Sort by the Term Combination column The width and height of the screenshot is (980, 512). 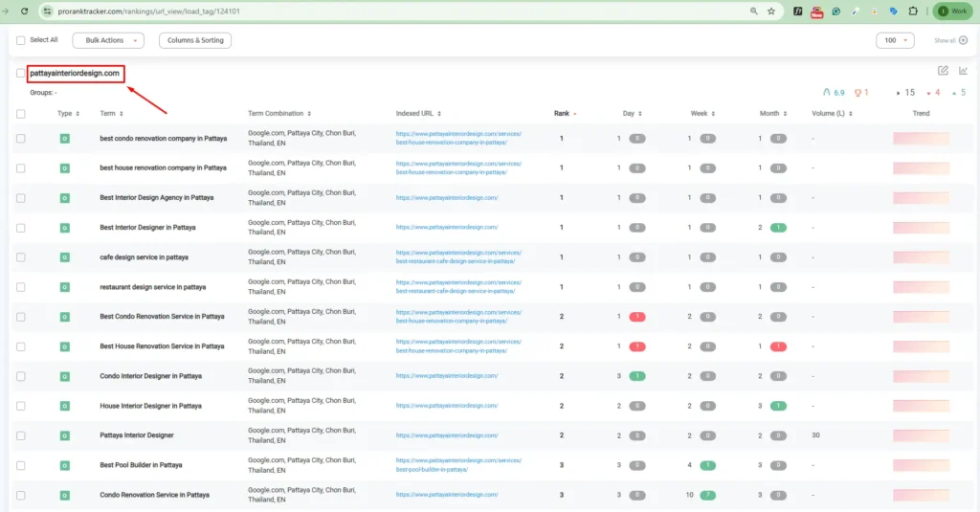pyautogui.click(x=279, y=113)
